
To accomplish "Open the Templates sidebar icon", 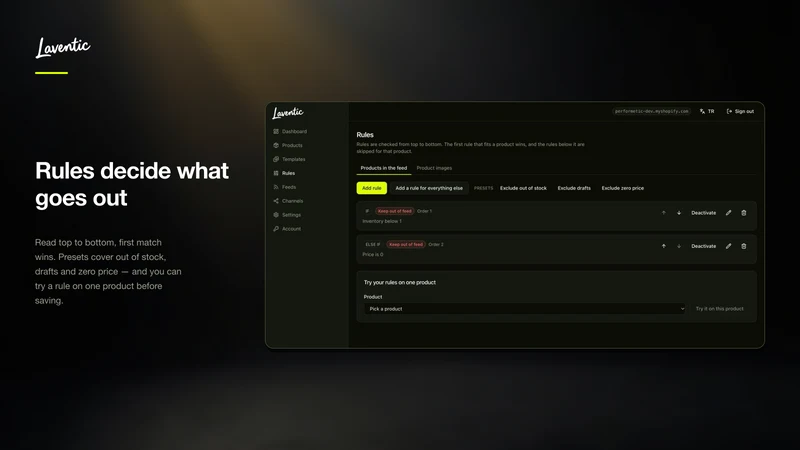I will tap(276, 159).
